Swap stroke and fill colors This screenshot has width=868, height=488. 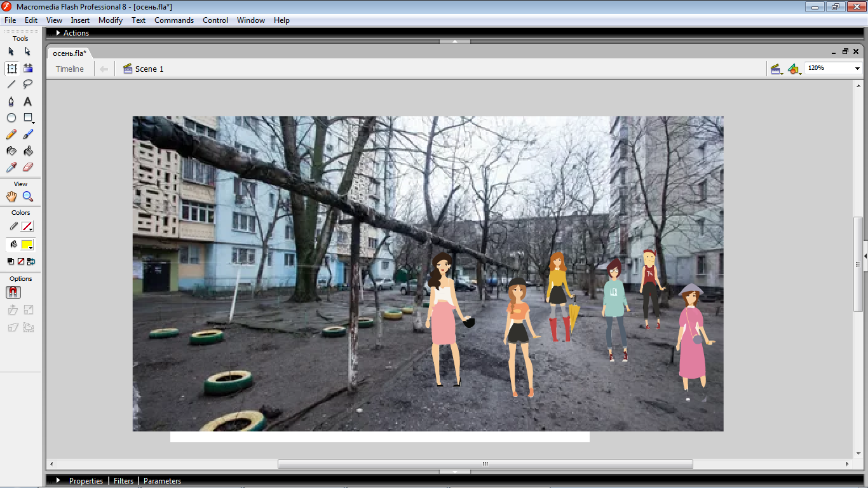coord(31,261)
